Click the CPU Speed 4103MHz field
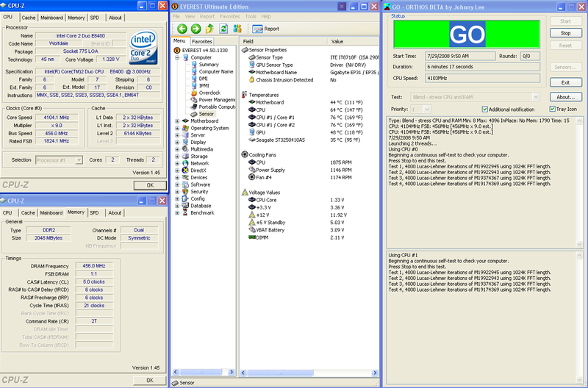588x388 pixels. 482,79
